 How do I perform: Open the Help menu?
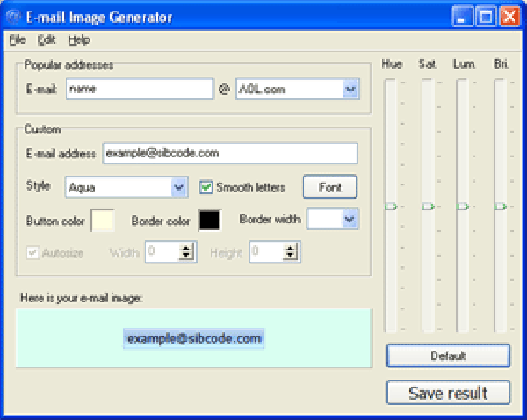(x=79, y=40)
